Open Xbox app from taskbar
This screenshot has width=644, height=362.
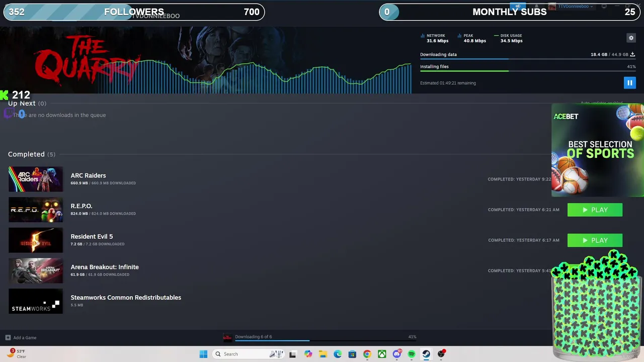tap(382, 354)
